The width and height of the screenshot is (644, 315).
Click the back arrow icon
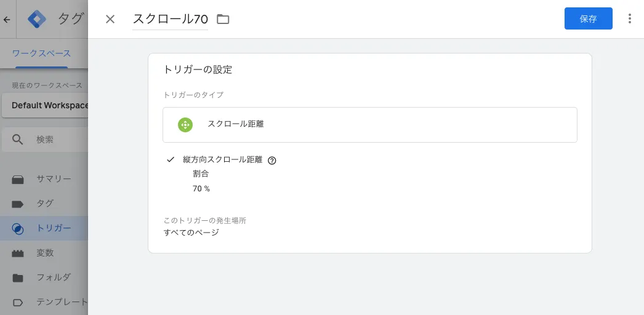click(x=7, y=19)
